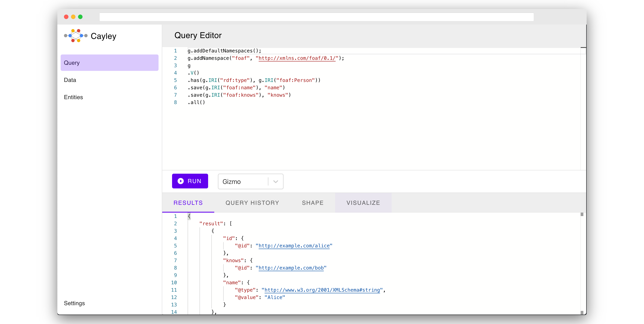Image resolution: width=644 pixels, height=324 pixels.
Task: Click the .has rdf:type foaf:Person line
Action: [254, 80]
